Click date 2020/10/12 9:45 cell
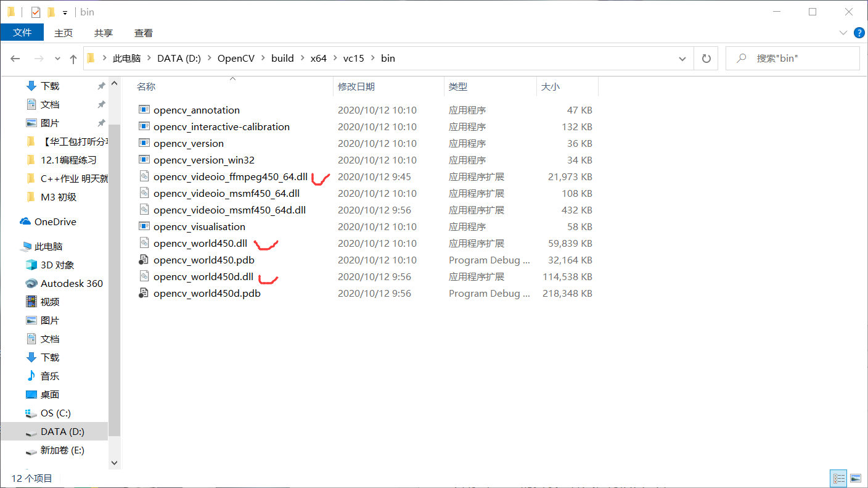 [x=374, y=176]
